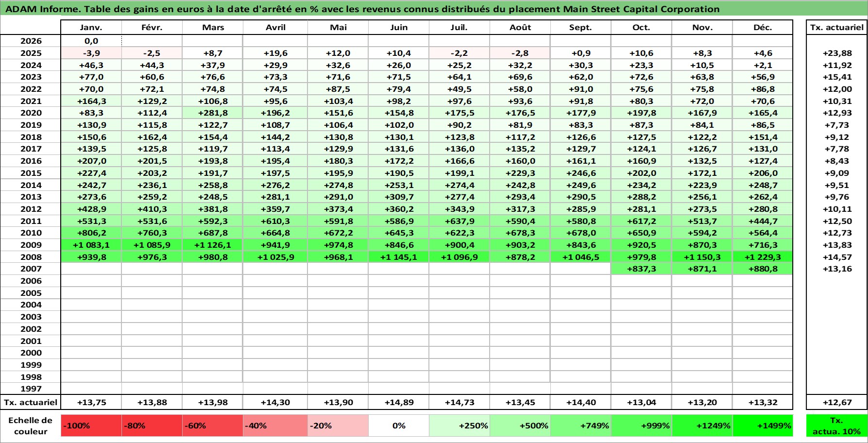
Task: Click the +91,0 cell for September 2022
Action: coord(581,89)
